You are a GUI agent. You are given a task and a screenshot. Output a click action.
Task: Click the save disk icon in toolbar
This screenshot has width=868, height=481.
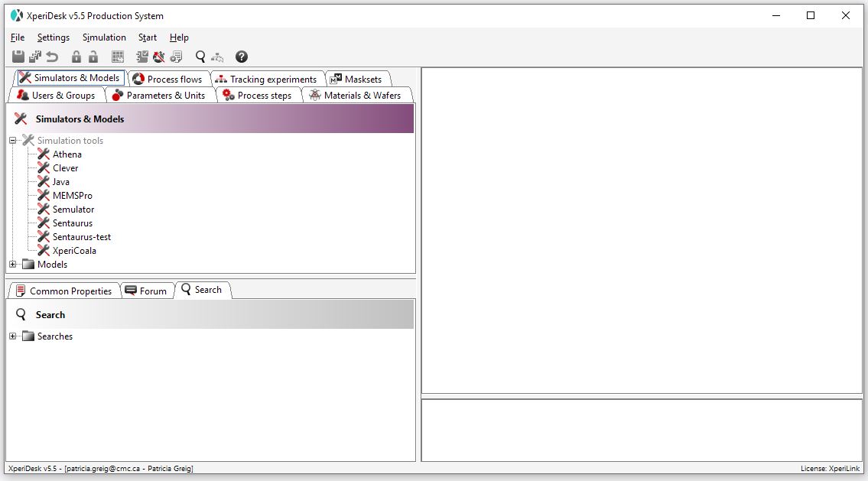coord(18,57)
